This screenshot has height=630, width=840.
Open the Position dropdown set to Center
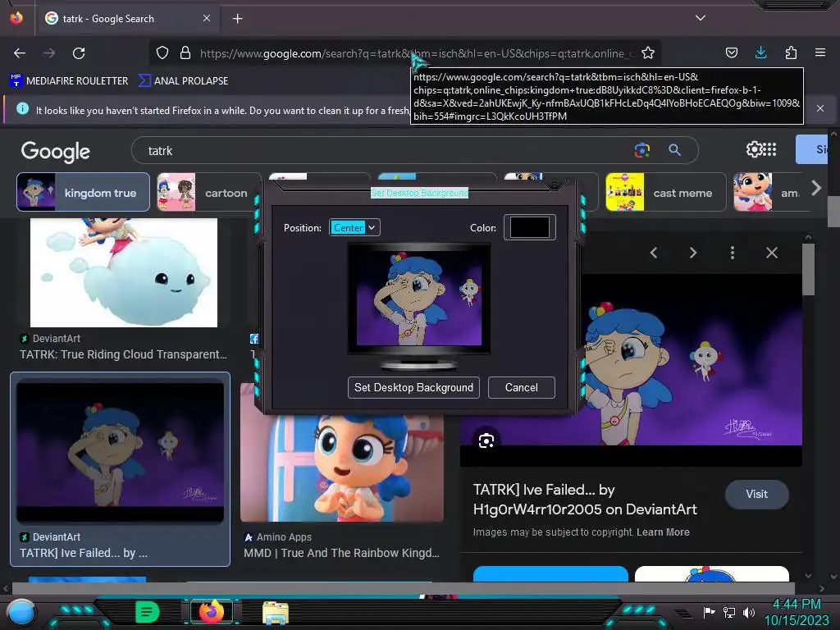pyautogui.click(x=354, y=228)
